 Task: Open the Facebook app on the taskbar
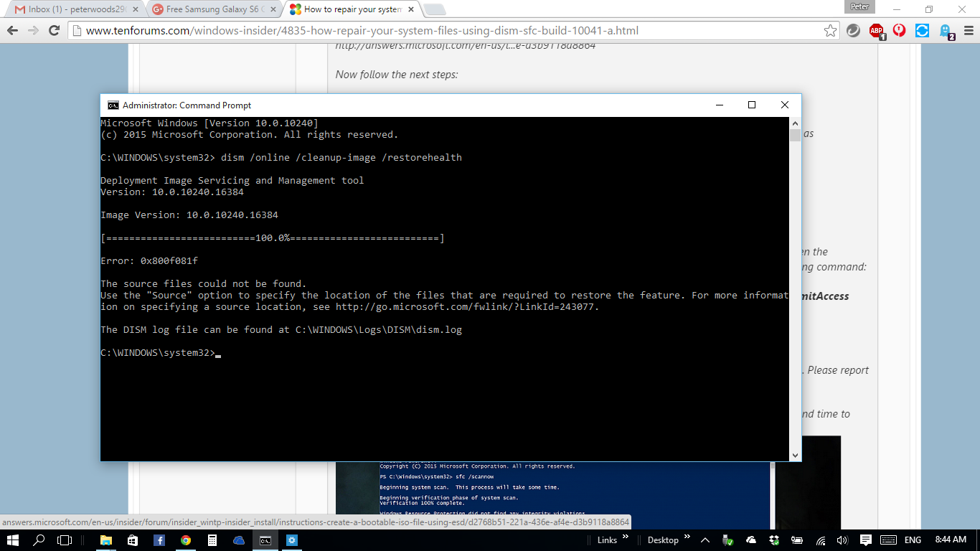[159, 540]
